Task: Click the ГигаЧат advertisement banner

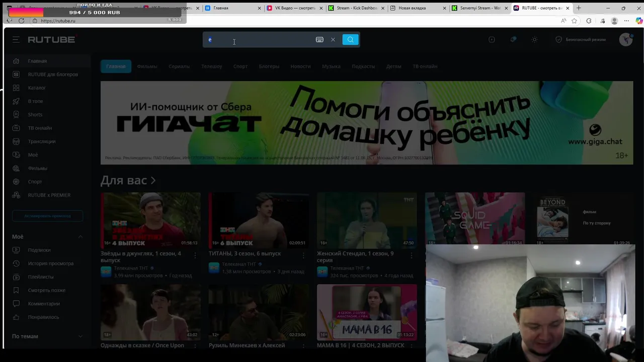Action: [x=367, y=123]
